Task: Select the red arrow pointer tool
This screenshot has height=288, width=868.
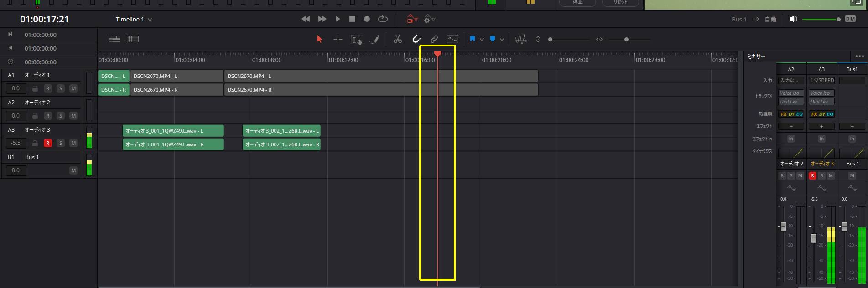Action: coord(319,39)
